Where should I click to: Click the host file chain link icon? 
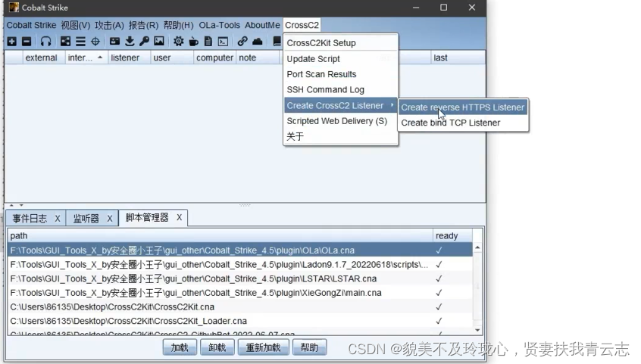[242, 42]
